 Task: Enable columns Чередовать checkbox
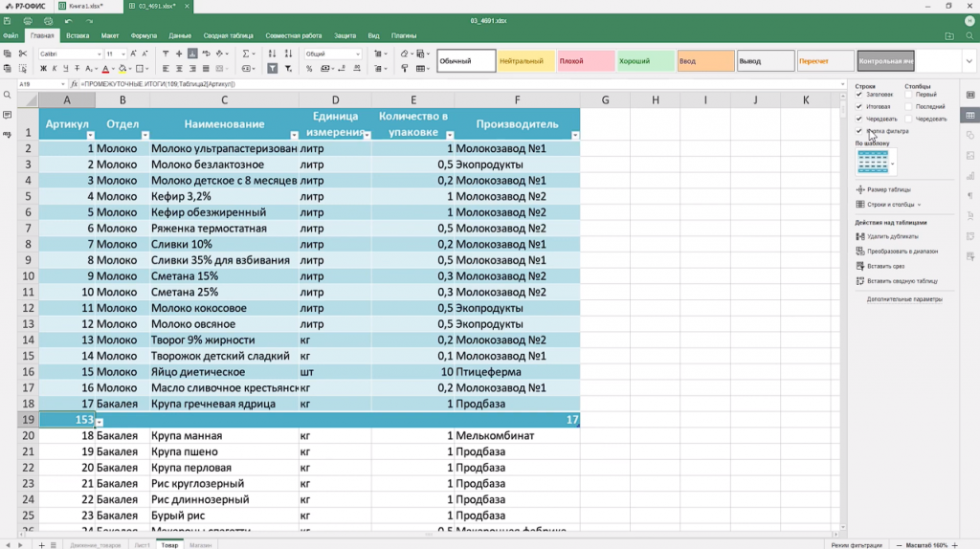tap(908, 119)
